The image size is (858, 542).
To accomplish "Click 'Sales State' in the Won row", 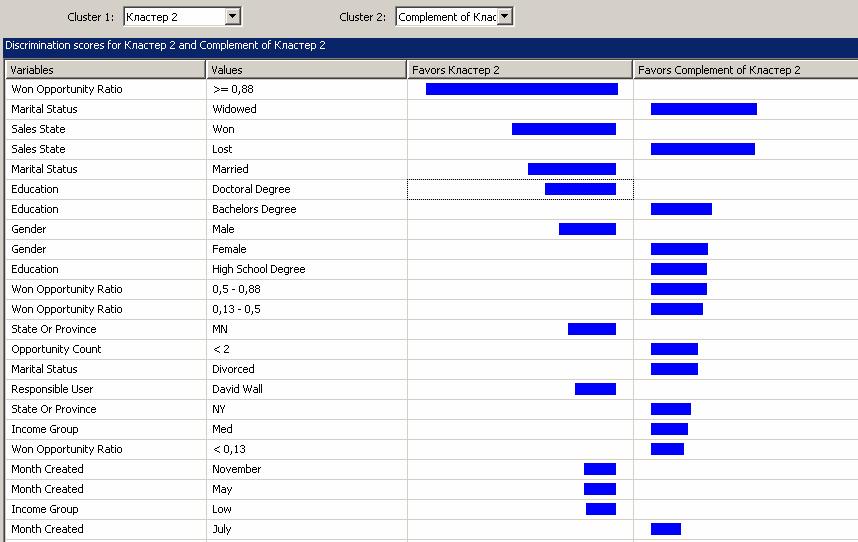I will coord(38,129).
